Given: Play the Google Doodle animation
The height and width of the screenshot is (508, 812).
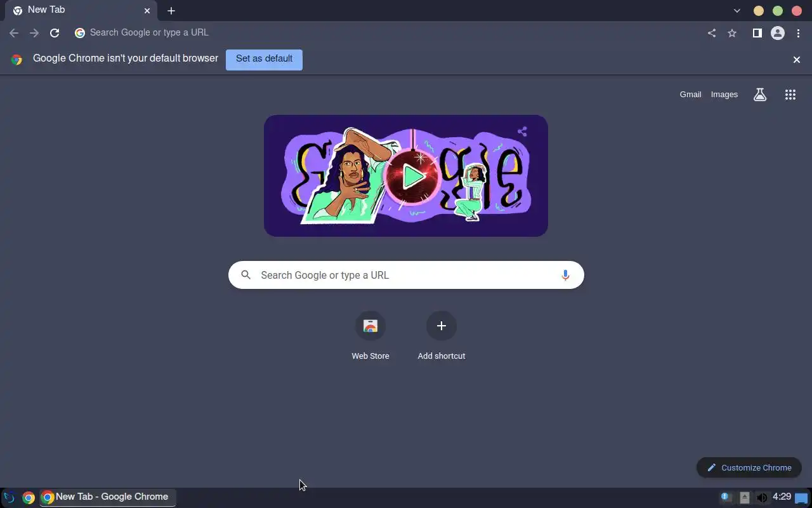Looking at the screenshot, I should [412, 177].
